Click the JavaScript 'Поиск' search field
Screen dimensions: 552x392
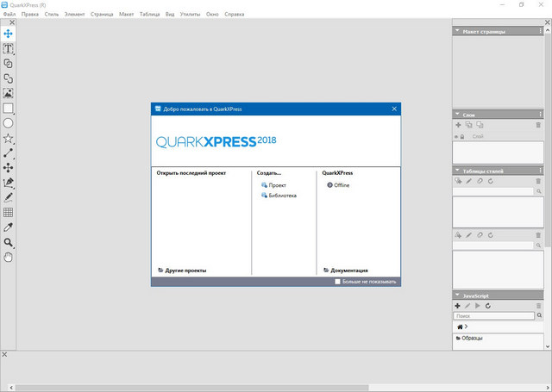493,315
